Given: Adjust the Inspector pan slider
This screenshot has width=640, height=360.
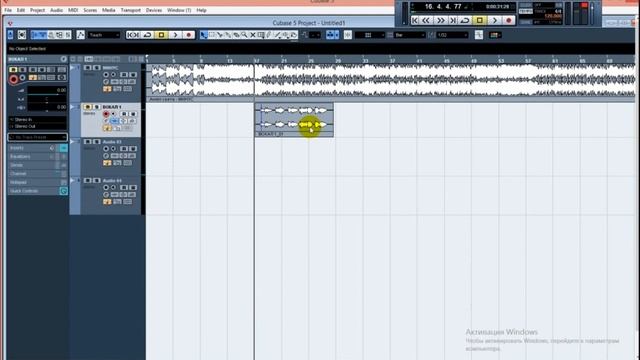Looking at the screenshot, I should pos(46,99).
